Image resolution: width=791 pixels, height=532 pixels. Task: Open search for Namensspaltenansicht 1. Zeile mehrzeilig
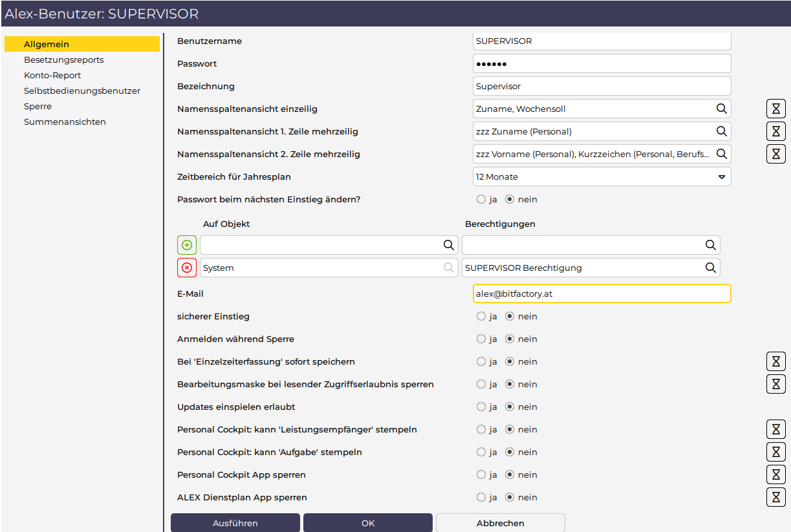click(721, 131)
